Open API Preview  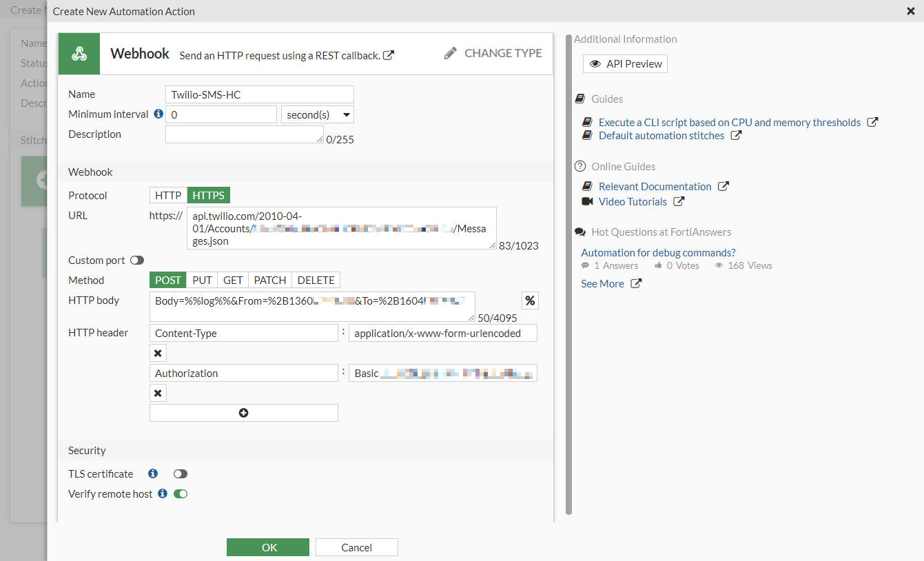pyautogui.click(x=625, y=64)
